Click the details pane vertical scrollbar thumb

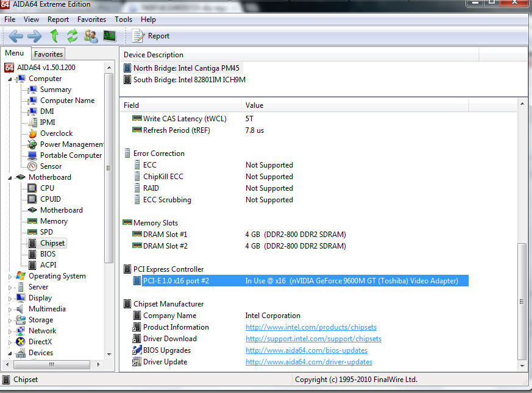coord(522,301)
